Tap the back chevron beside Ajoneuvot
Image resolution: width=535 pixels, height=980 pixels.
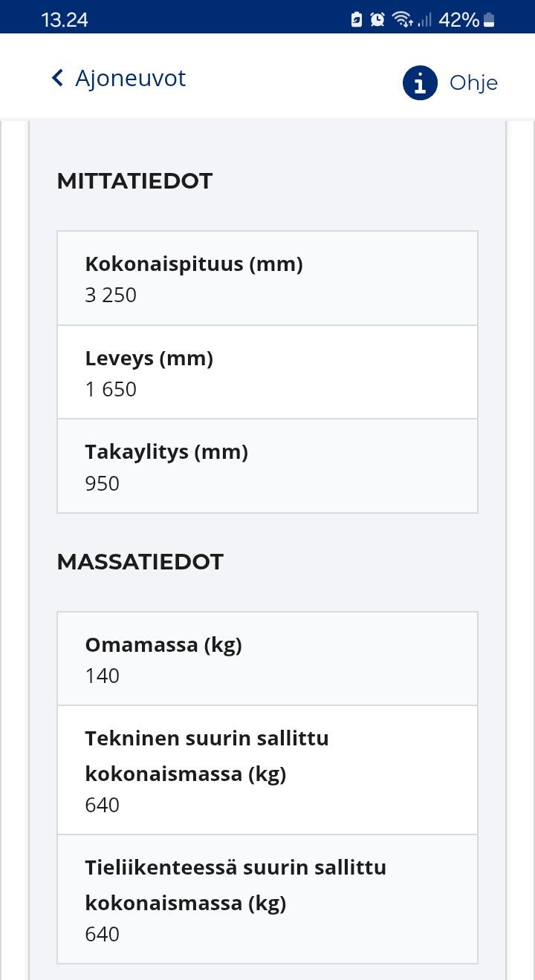[x=57, y=79]
